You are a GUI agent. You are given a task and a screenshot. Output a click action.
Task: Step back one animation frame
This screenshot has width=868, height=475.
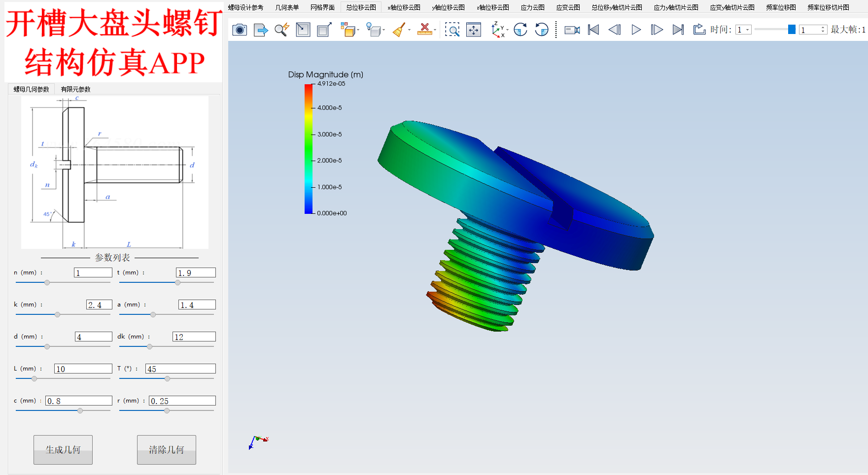point(615,30)
